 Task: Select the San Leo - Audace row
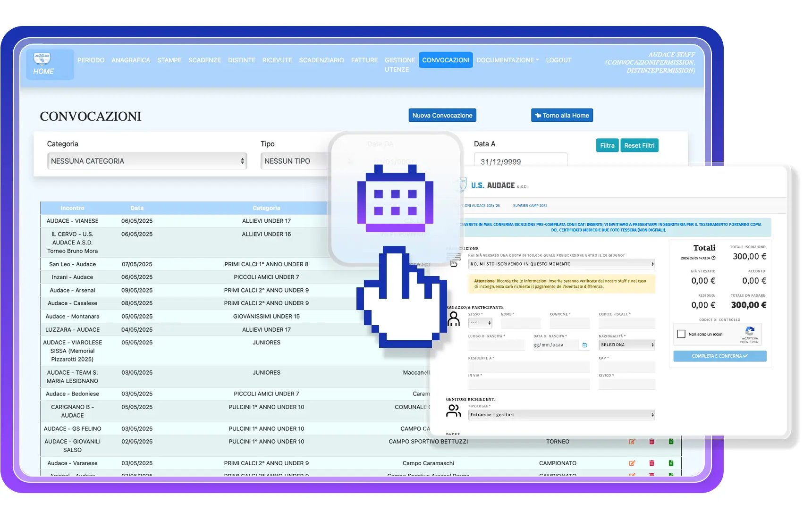[x=235, y=264]
